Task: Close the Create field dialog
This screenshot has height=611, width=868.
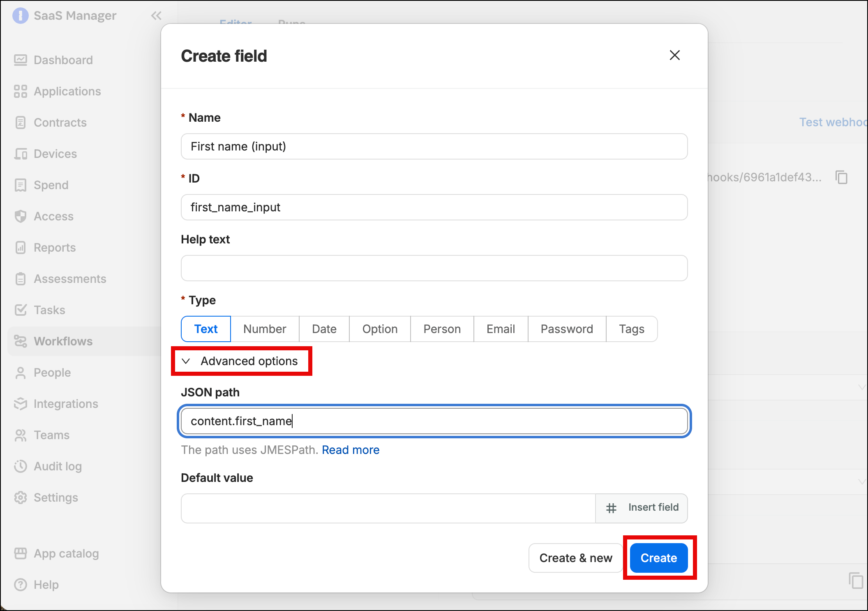Action: pyautogui.click(x=674, y=55)
